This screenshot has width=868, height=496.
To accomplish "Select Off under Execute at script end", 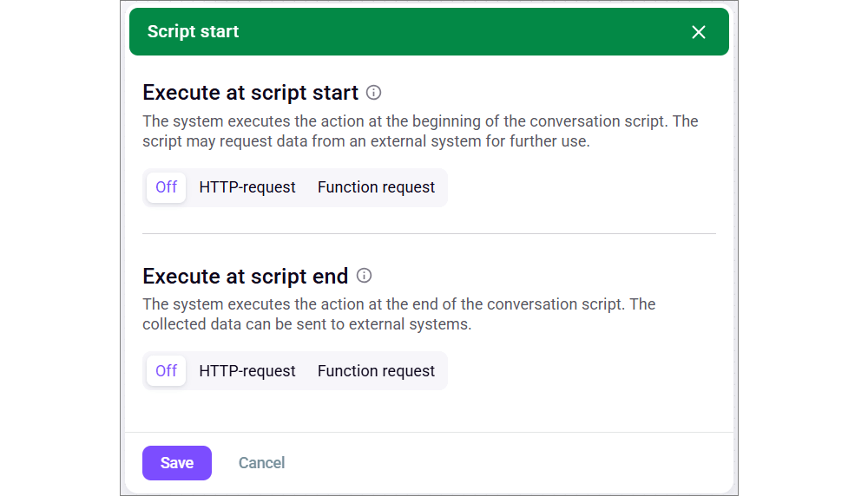I will 166,370.
